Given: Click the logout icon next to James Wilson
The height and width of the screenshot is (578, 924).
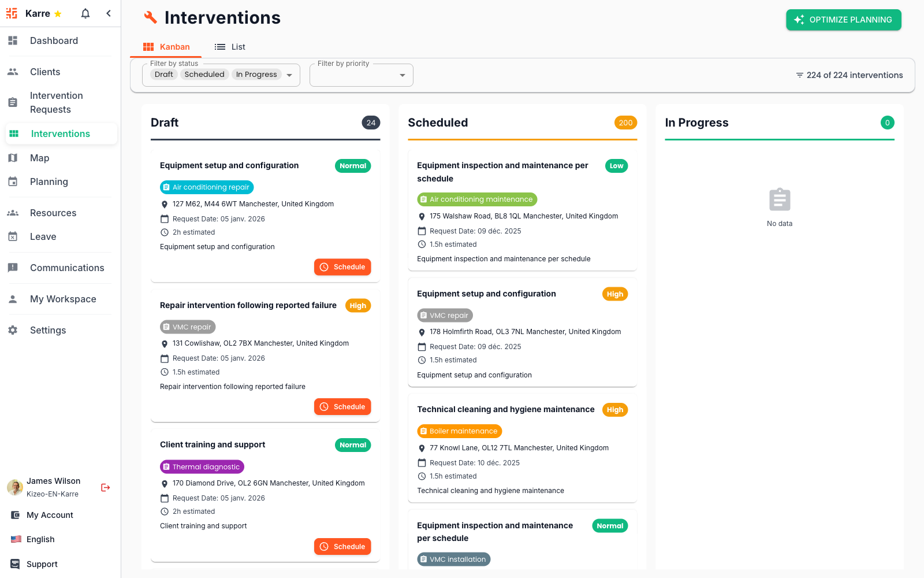Looking at the screenshot, I should pyautogui.click(x=105, y=487).
